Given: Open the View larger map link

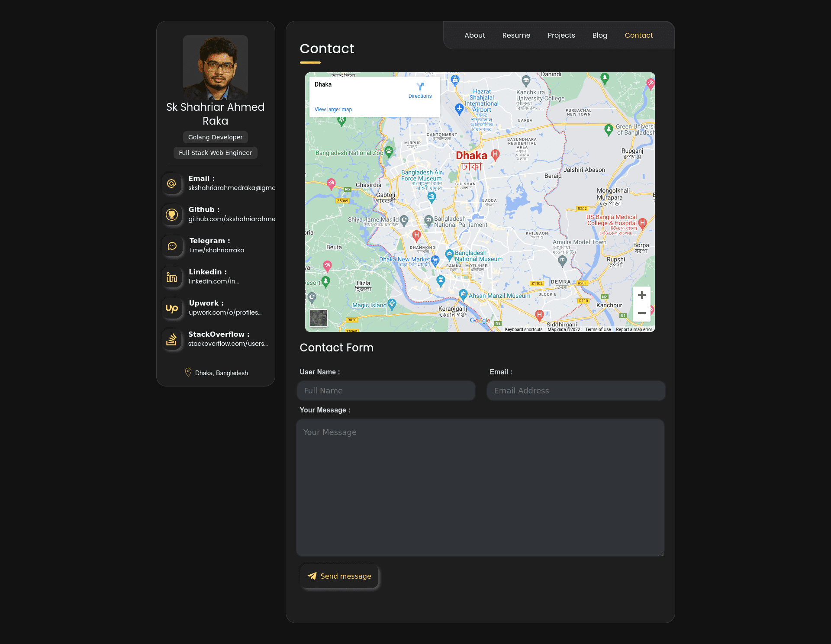Looking at the screenshot, I should (333, 109).
